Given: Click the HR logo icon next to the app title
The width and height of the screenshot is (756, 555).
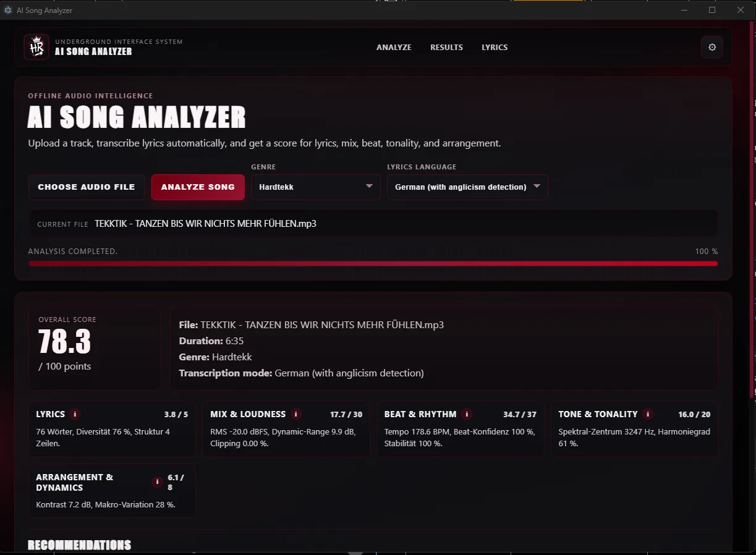Looking at the screenshot, I should pos(36,46).
